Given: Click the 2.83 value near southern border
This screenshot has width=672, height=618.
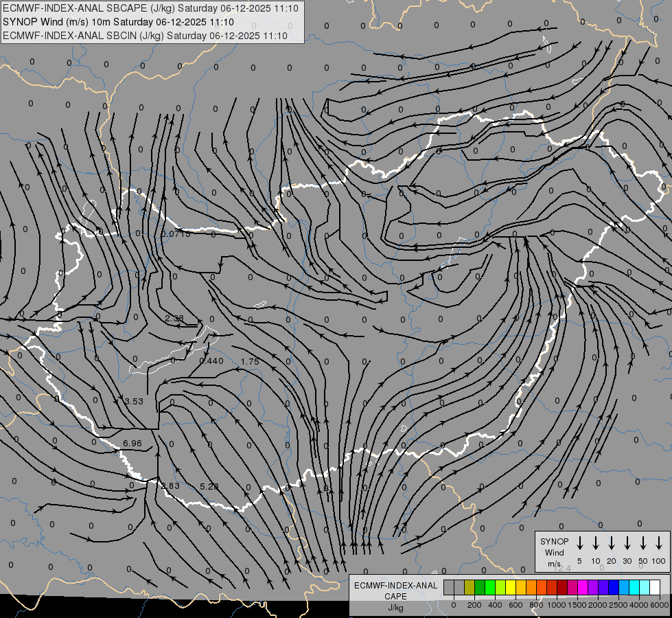Looking at the screenshot, I should (x=170, y=486).
